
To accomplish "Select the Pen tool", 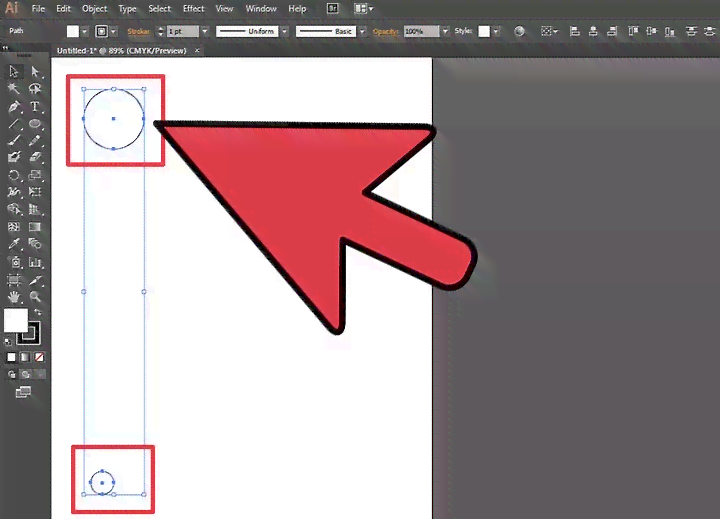I will 14,107.
